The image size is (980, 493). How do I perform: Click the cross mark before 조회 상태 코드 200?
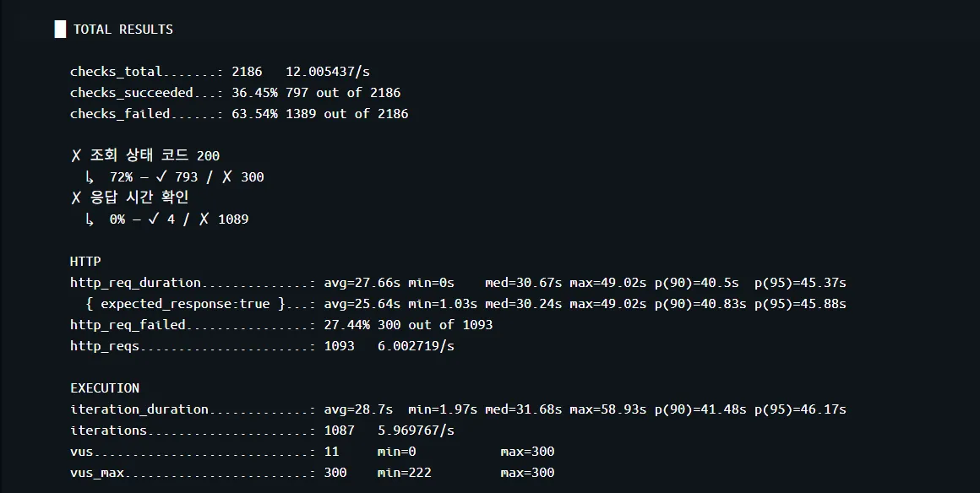click(x=76, y=156)
